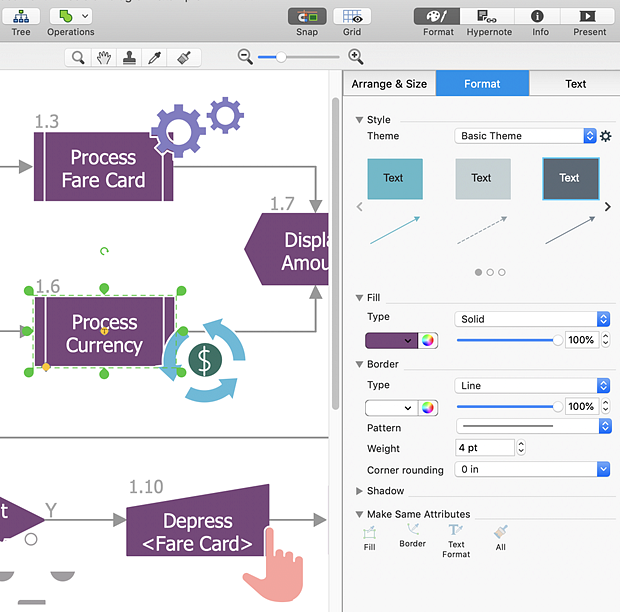Collapse the Style section
The height and width of the screenshot is (612, 620).
(x=359, y=120)
